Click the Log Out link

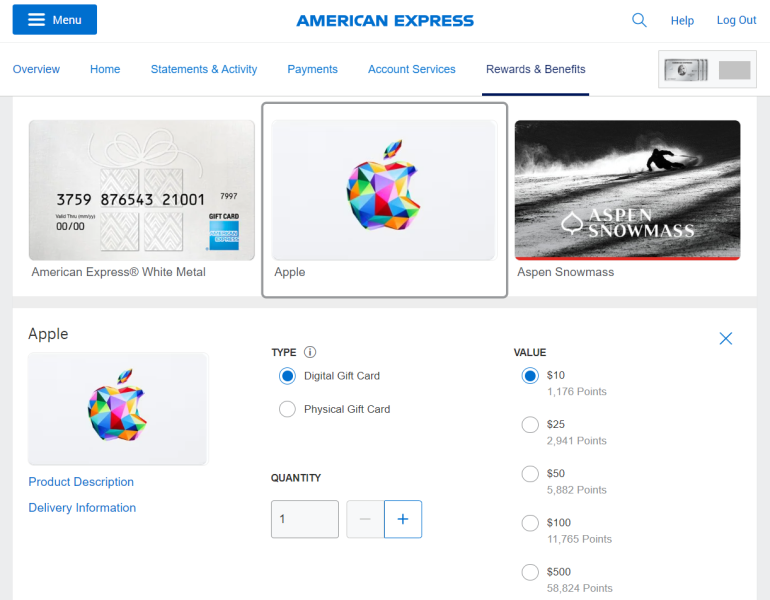736,20
